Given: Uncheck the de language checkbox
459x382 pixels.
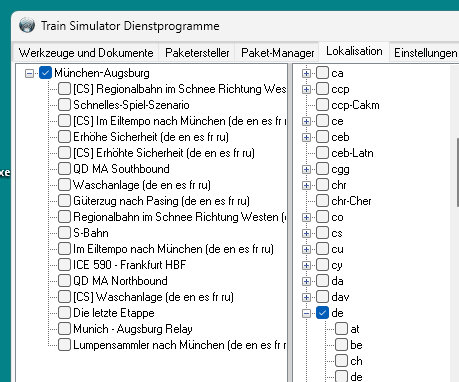Looking at the screenshot, I should tap(322, 313).
